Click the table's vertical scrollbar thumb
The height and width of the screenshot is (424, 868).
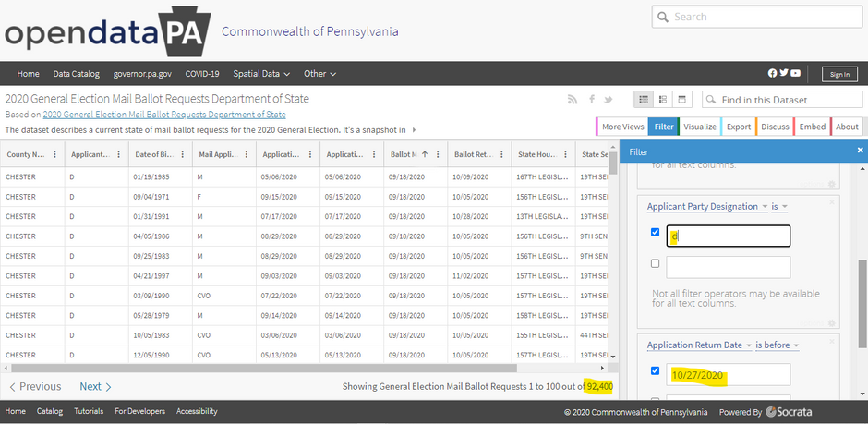click(613, 163)
